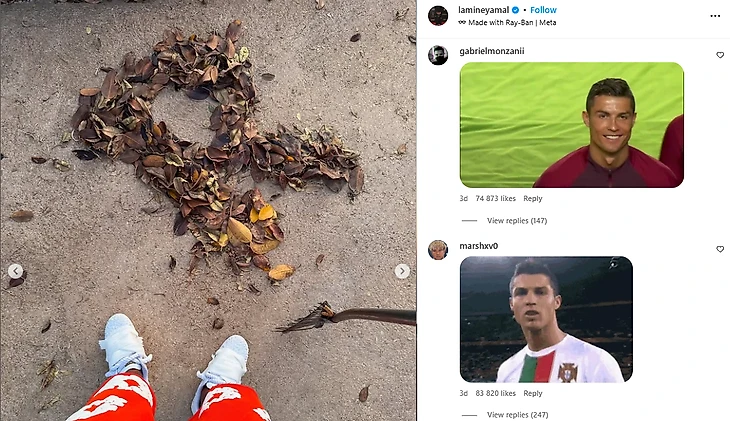Open the green-background GIF in first comment

[572, 125]
